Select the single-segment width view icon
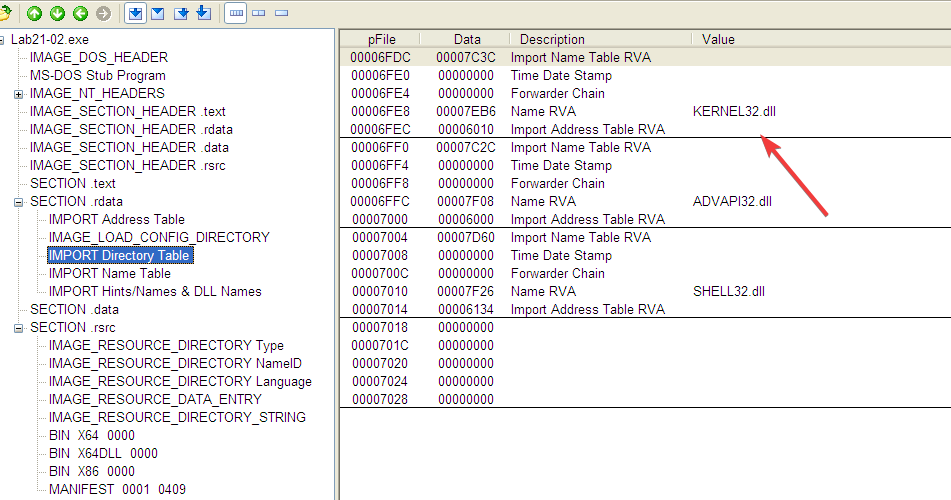Viewport: 951px width, 500px height. tap(281, 13)
